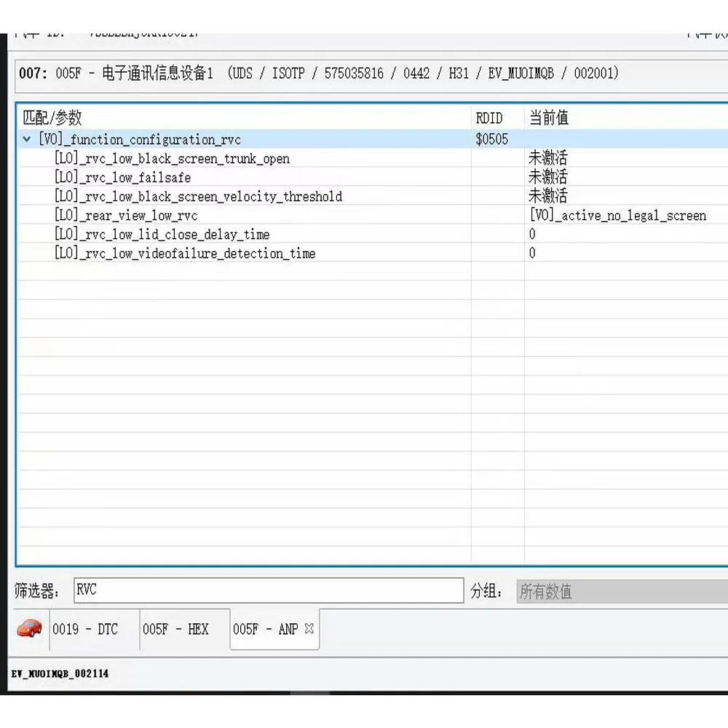Select rvc_low_lid_close_delay_time parameter
The height and width of the screenshot is (728, 728).
click(x=162, y=234)
